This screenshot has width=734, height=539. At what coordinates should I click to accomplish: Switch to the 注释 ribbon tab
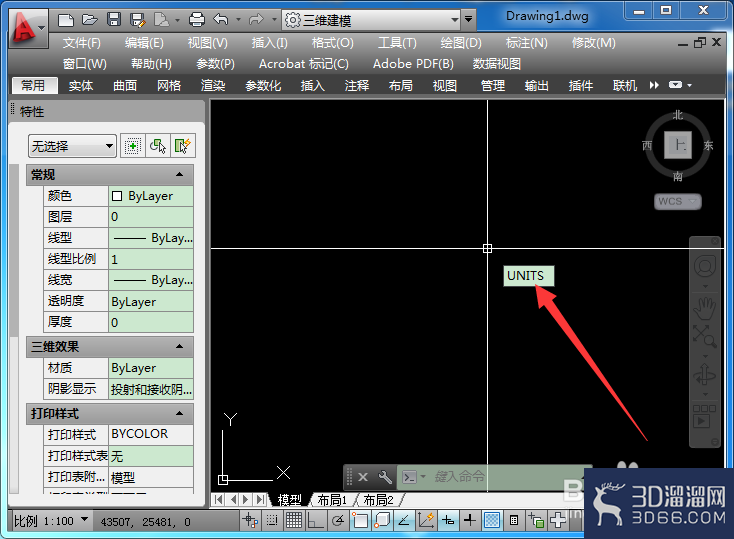coord(357,86)
